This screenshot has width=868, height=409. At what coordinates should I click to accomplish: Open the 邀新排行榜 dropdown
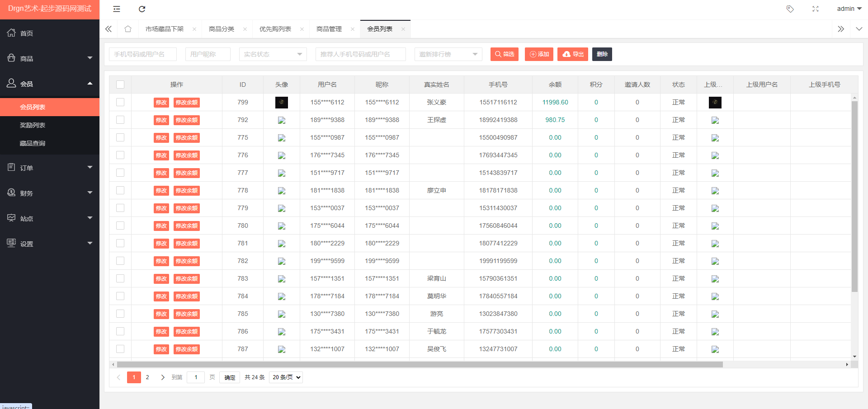pos(448,54)
